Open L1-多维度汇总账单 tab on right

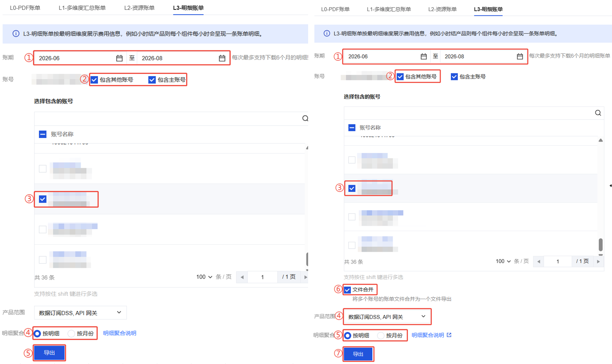[x=388, y=9]
